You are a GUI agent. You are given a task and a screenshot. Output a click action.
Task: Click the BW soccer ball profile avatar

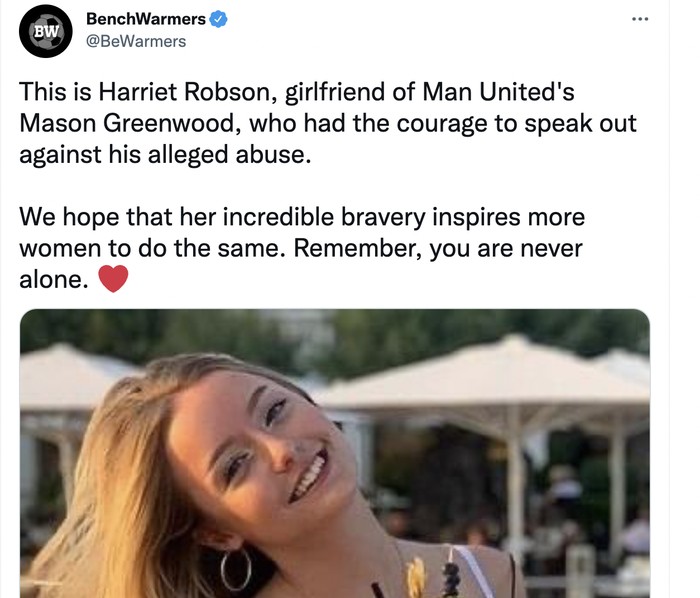click(x=46, y=31)
